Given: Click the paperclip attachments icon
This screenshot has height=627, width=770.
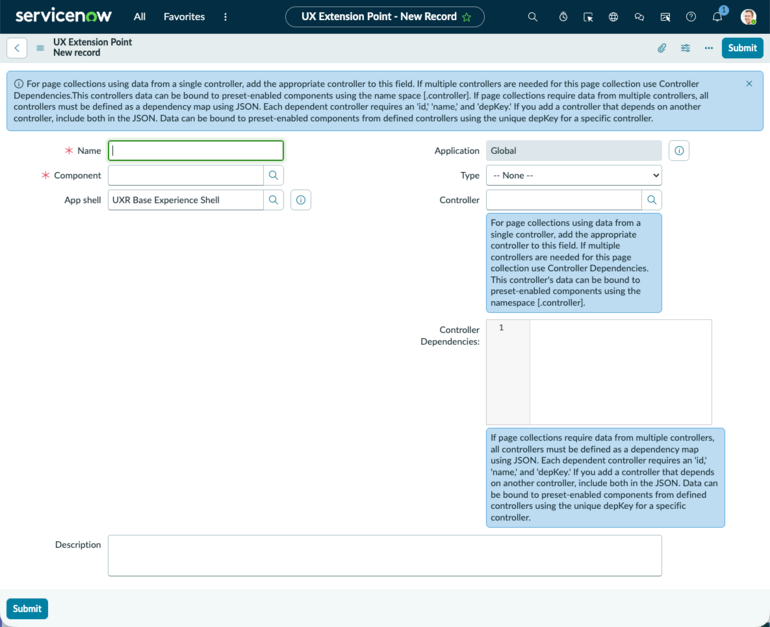Looking at the screenshot, I should click(661, 48).
